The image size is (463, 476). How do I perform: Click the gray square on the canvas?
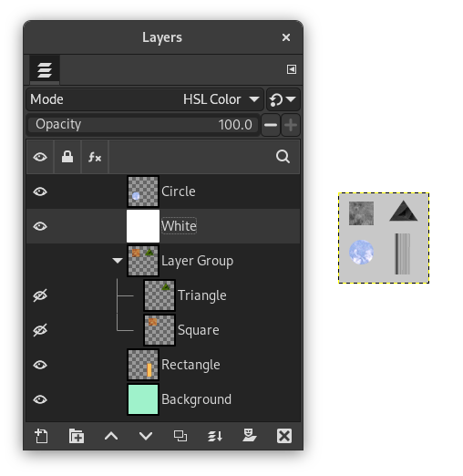point(361,213)
